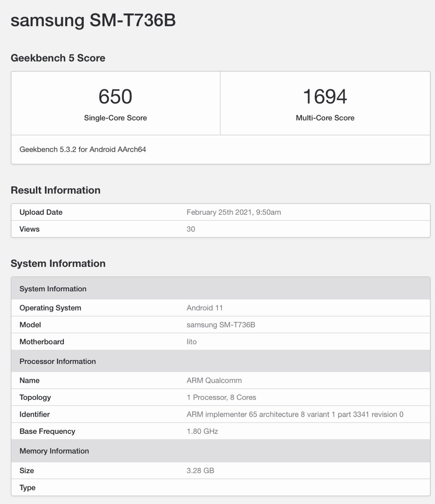435x504 pixels.
Task: Click the System Information section heading
Action: (x=58, y=263)
